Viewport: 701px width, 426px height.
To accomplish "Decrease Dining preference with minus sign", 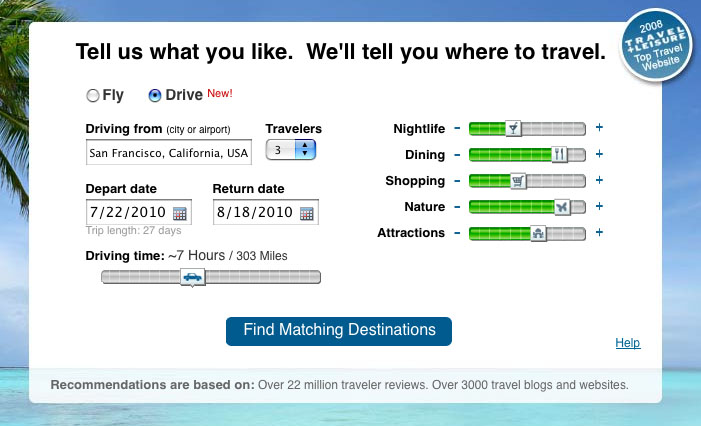I will click(x=457, y=154).
